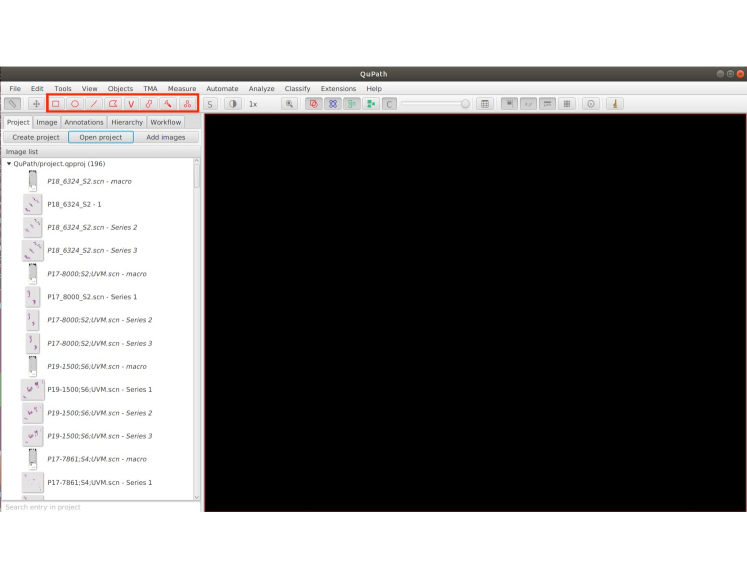Open the Analyze menu
Viewport: 747px width, 578px height.
(262, 89)
